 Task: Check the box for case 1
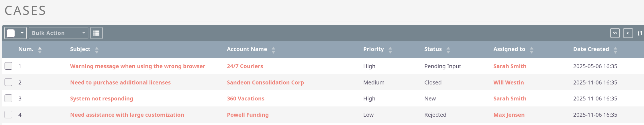(9, 66)
